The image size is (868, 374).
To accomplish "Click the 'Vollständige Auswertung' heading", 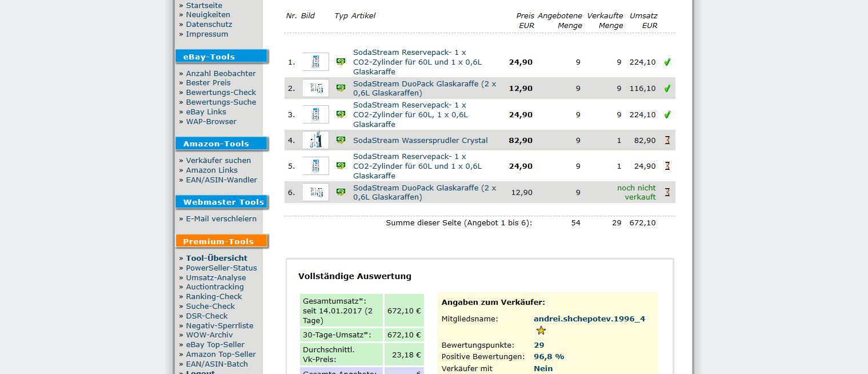I will (355, 276).
